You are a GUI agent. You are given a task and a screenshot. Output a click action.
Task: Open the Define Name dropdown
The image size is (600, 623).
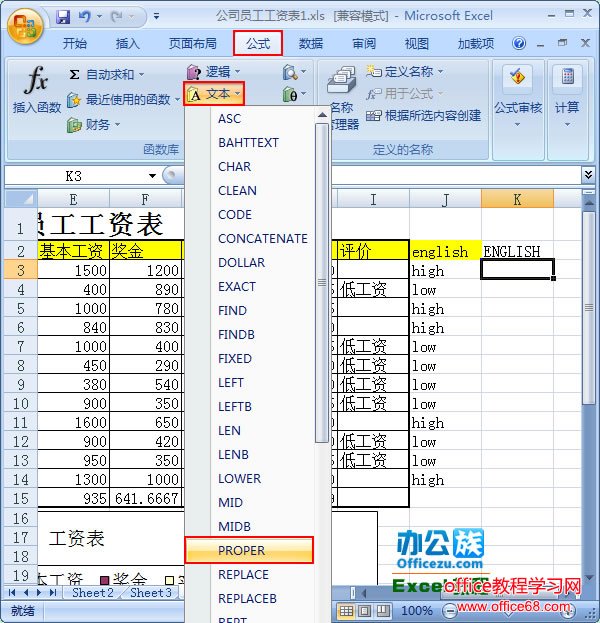404,72
